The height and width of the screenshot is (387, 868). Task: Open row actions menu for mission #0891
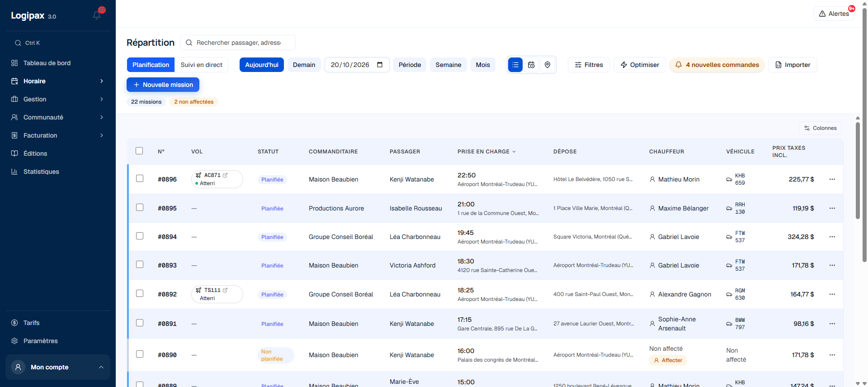832,324
